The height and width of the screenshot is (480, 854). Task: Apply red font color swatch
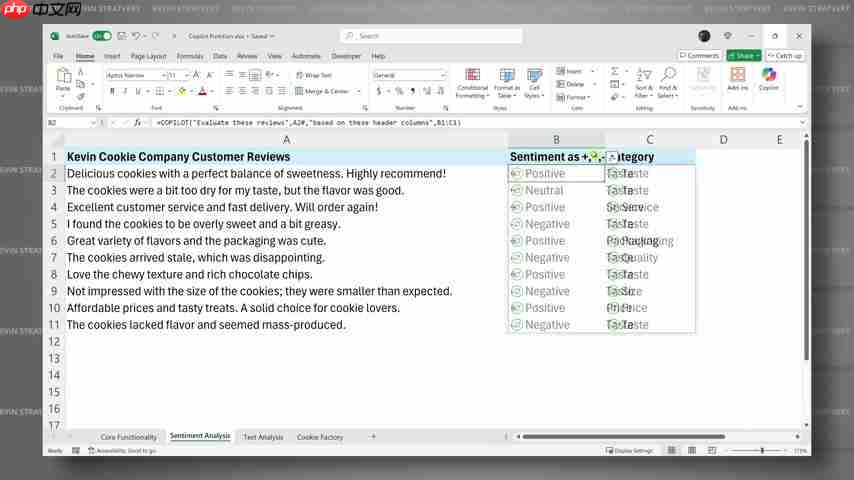203,92
